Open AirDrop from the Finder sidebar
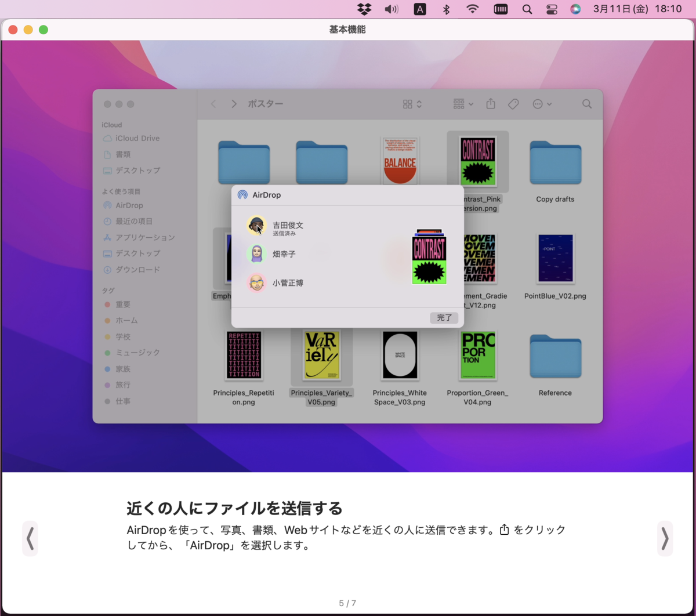Viewport: 696px width, 616px height. (x=129, y=205)
